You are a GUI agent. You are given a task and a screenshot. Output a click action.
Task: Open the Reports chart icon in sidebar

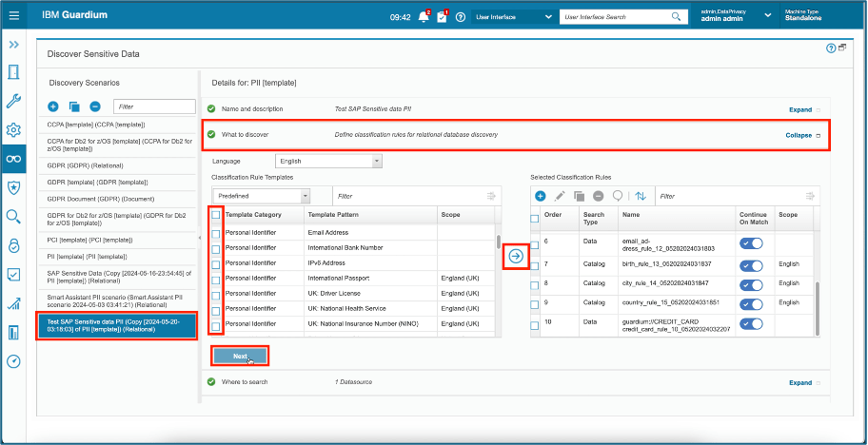[x=14, y=303]
